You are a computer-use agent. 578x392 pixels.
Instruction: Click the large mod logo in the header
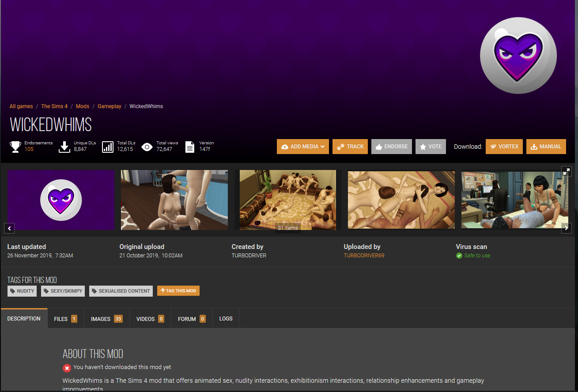pyautogui.click(x=518, y=56)
